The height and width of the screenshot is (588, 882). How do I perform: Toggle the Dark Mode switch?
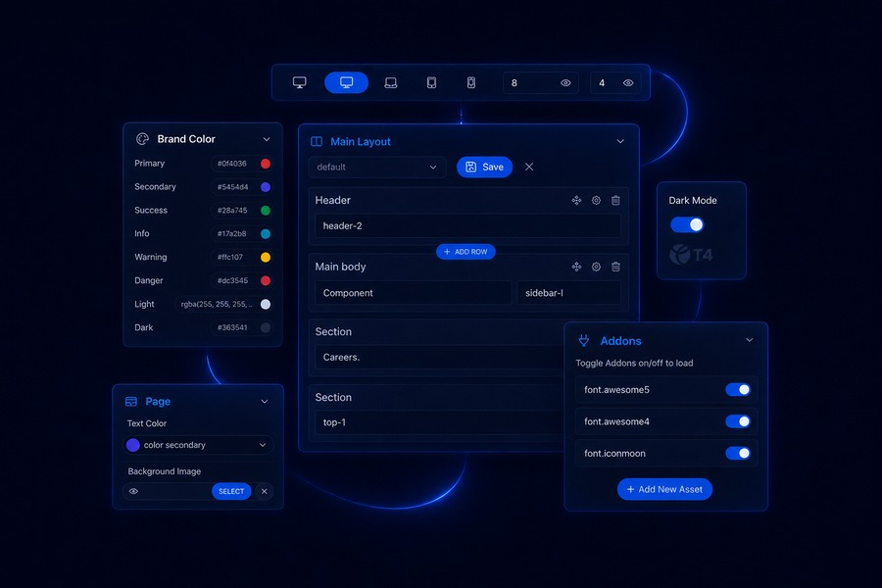pyautogui.click(x=687, y=225)
